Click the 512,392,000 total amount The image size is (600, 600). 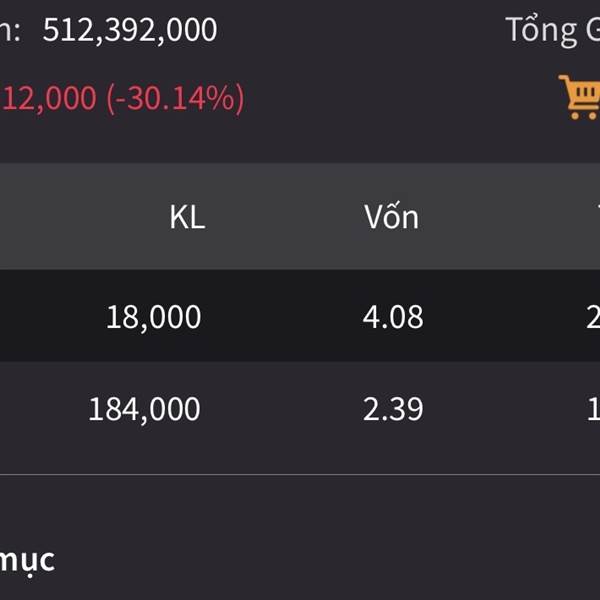[x=130, y=30]
